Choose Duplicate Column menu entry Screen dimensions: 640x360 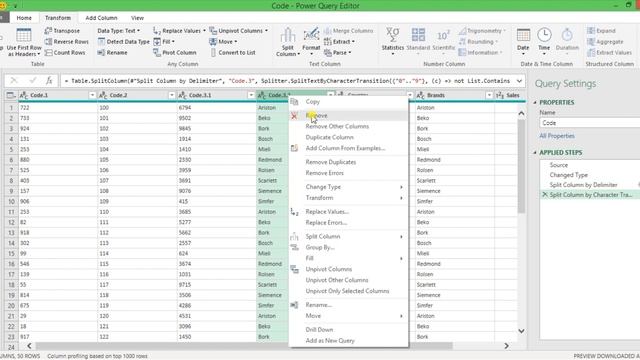click(349, 137)
